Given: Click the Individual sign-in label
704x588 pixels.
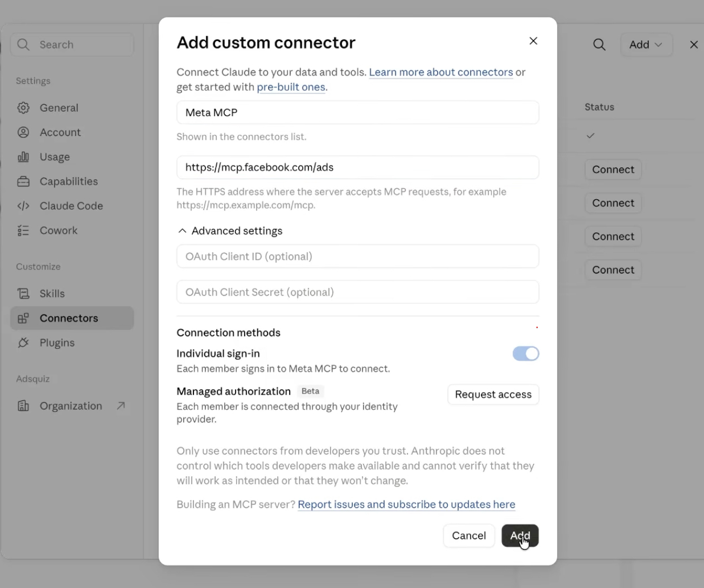Looking at the screenshot, I should (x=218, y=354).
